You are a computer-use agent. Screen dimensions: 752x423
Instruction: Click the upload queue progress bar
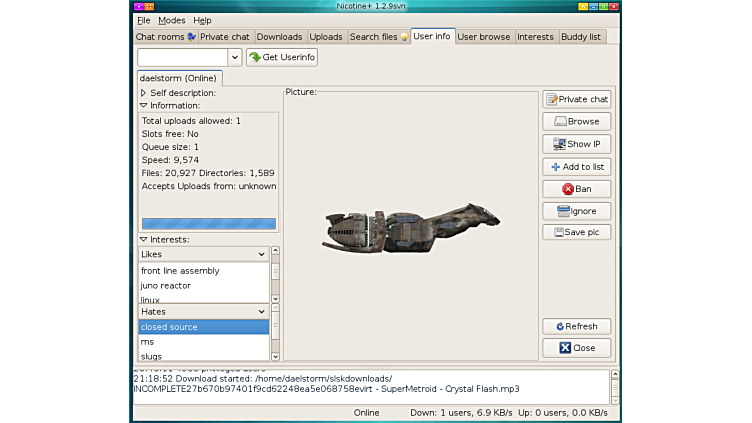[x=208, y=224]
